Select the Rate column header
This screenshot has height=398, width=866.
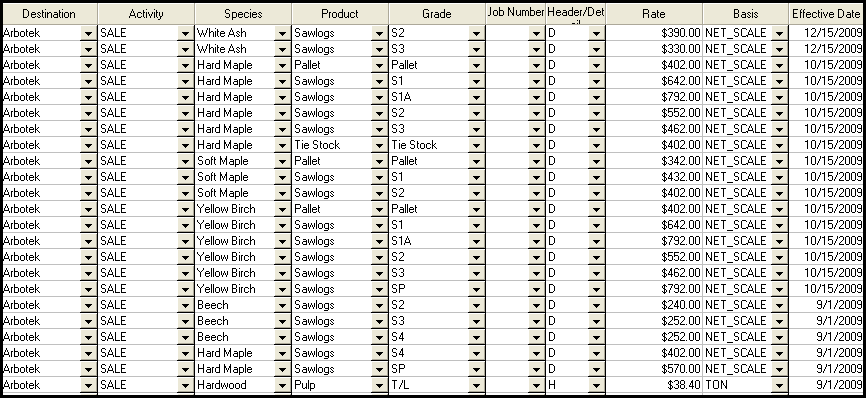click(x=654, y=14)
